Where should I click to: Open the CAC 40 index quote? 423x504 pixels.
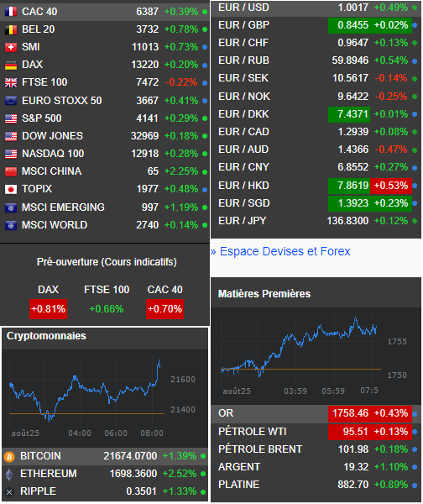[39, 12]
